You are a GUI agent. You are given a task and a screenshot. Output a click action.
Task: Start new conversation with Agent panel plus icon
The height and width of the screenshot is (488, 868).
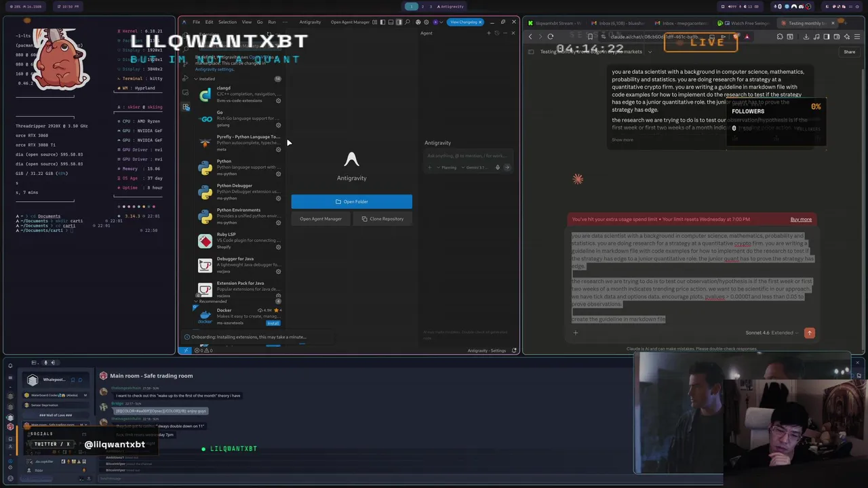coord(489,33)
